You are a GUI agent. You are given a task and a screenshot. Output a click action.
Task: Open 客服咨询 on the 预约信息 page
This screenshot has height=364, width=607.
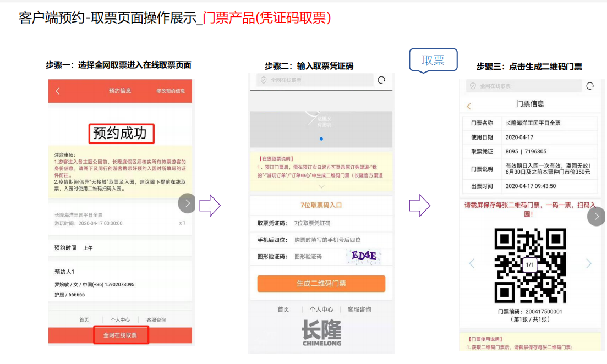click(156, 320)
